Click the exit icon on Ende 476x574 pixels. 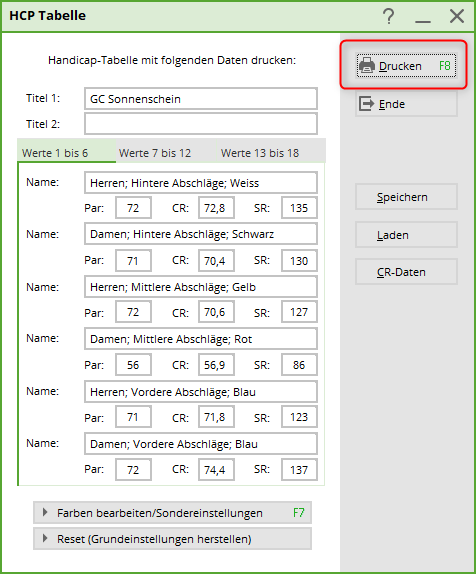(367, 104)
